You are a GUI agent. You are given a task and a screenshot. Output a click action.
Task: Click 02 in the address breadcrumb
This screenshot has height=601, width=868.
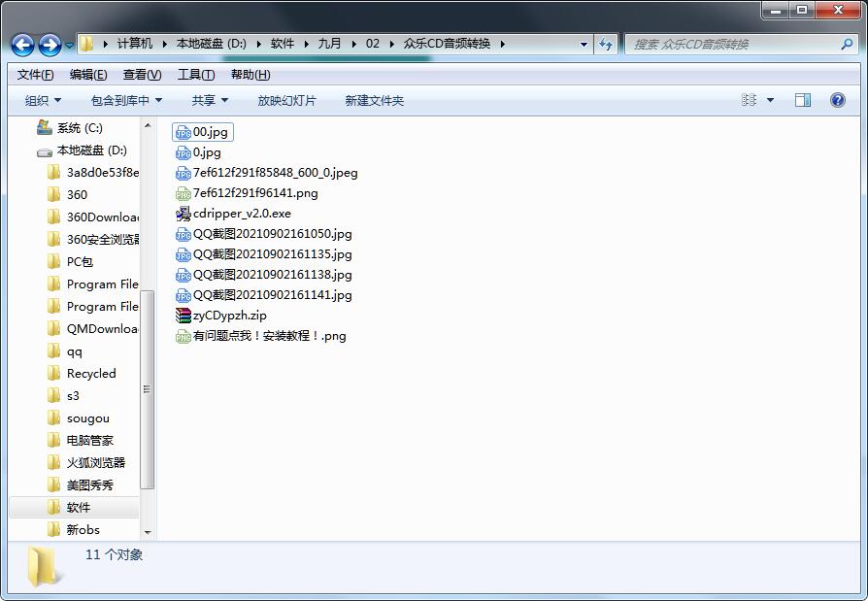point(373,44)
